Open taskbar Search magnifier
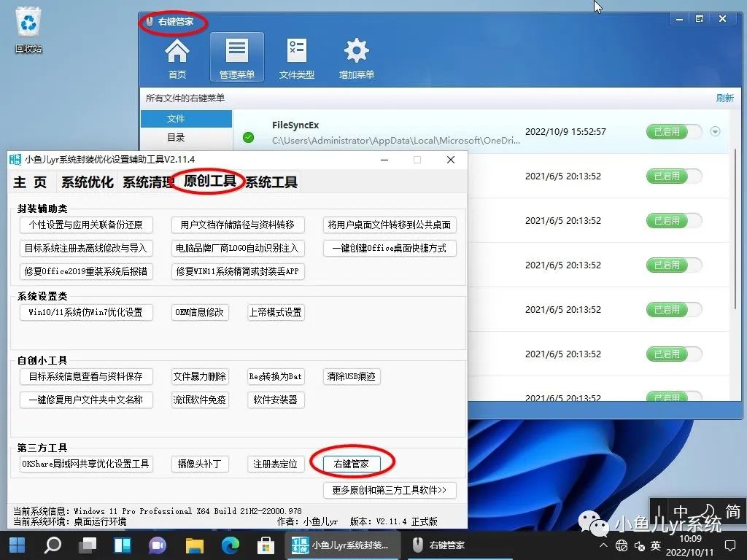 point(53,545)
